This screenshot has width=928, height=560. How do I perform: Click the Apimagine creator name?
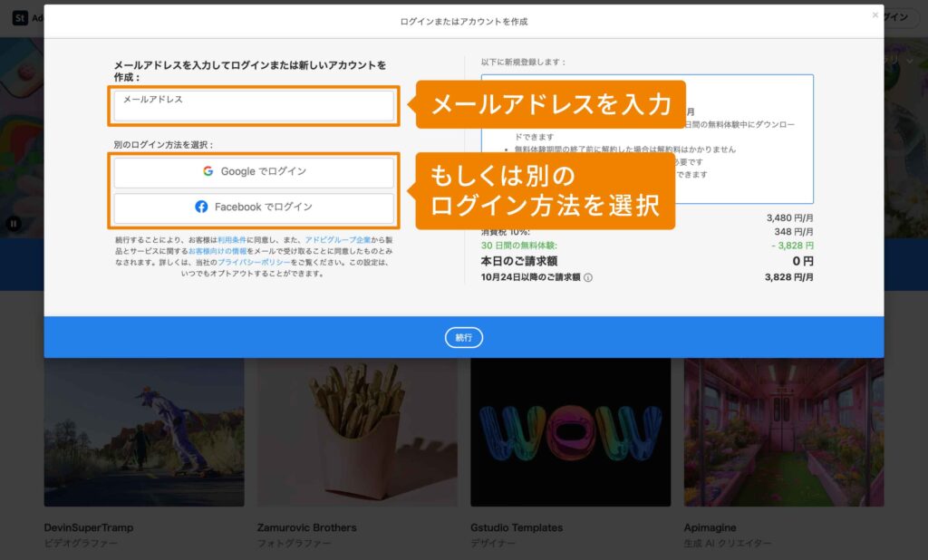coord(710,527)
